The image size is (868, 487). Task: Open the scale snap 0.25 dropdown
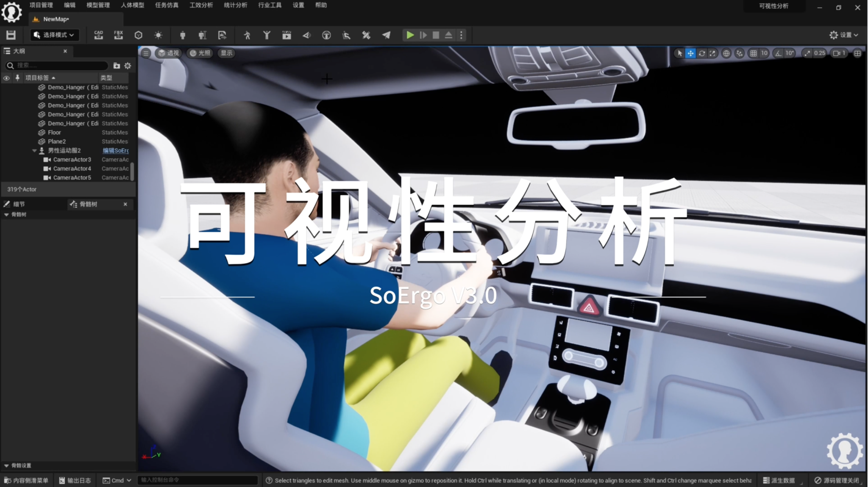coord(820,53)
